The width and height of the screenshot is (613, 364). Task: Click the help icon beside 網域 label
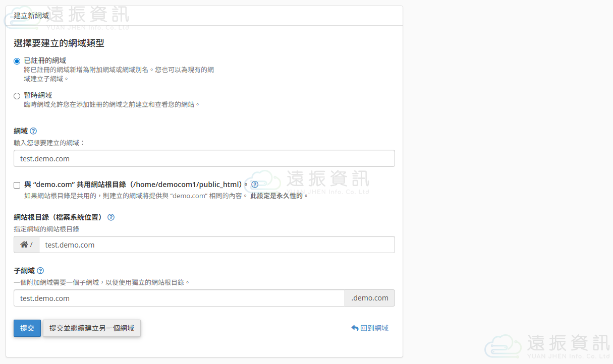tap(33, 131)
